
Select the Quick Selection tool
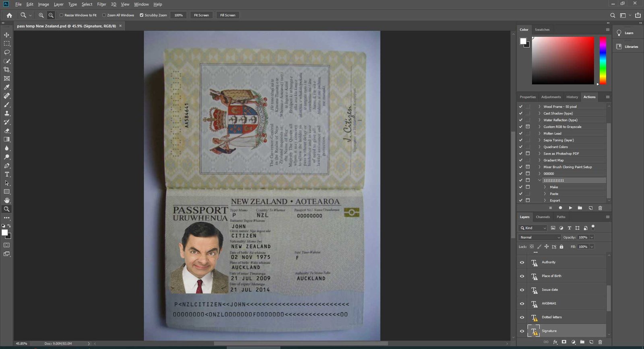click(x=7, y=61)
